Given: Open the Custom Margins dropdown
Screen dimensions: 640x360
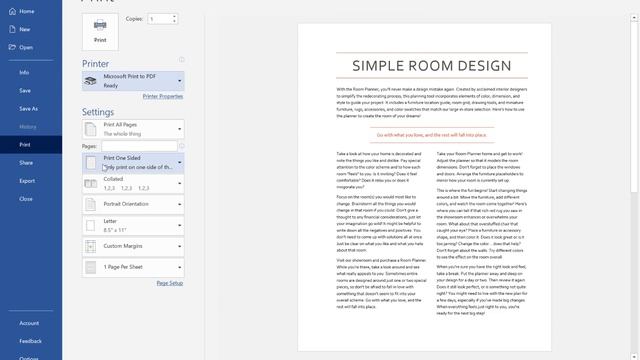Looking at the screenshot, I should tap(133, 246).
